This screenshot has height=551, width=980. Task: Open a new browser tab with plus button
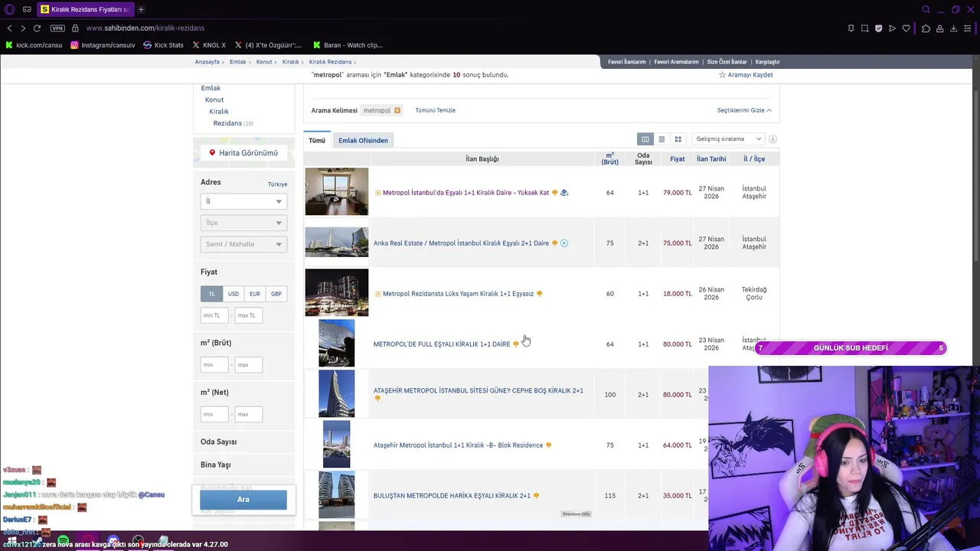coord(141,9)
